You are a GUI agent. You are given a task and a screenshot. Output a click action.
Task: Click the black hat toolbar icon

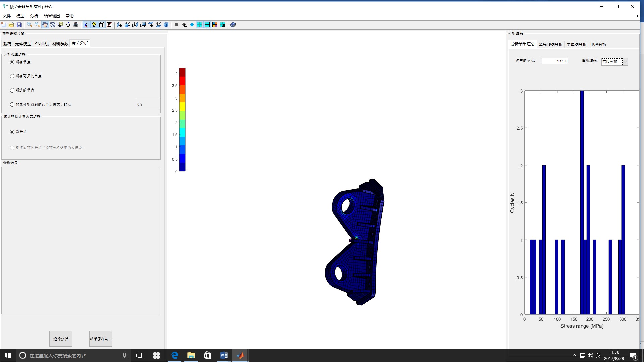pos(76,25)
